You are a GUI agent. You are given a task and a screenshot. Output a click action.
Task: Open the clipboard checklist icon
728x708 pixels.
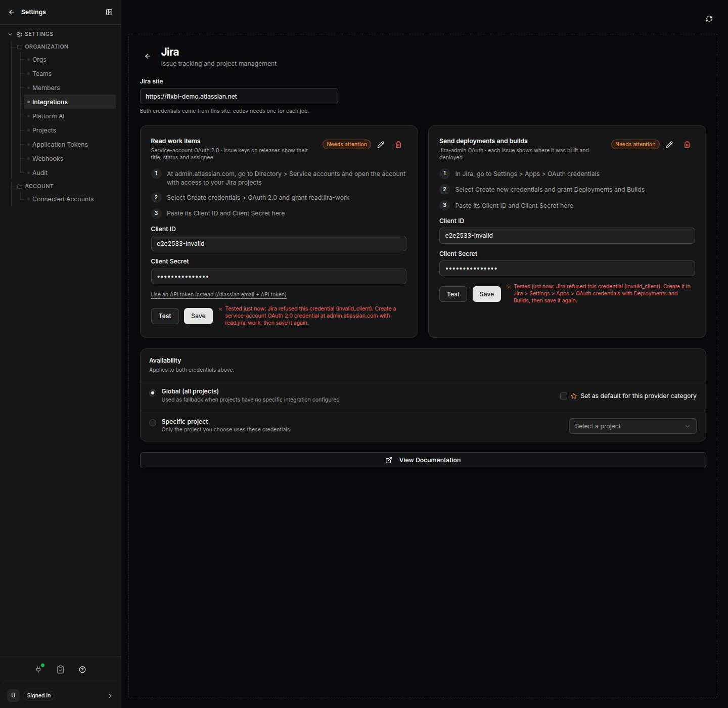61,670
